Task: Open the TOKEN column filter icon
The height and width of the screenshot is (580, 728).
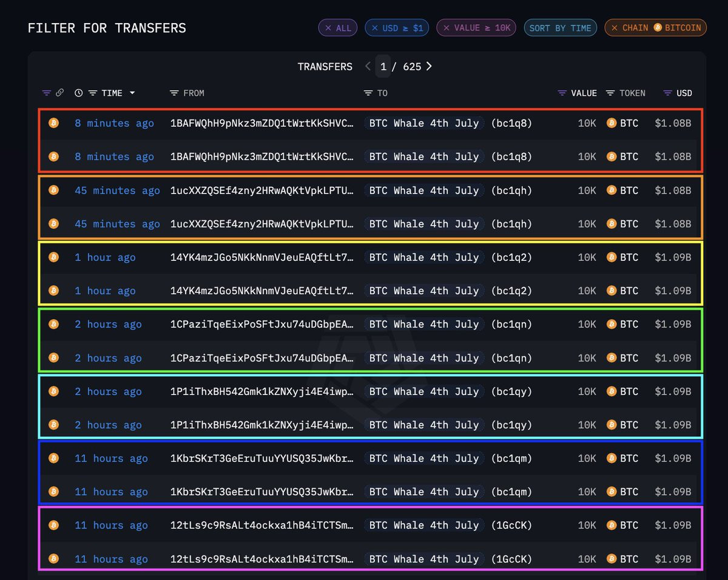Action: pyautogui.click(x=610, y=93)
